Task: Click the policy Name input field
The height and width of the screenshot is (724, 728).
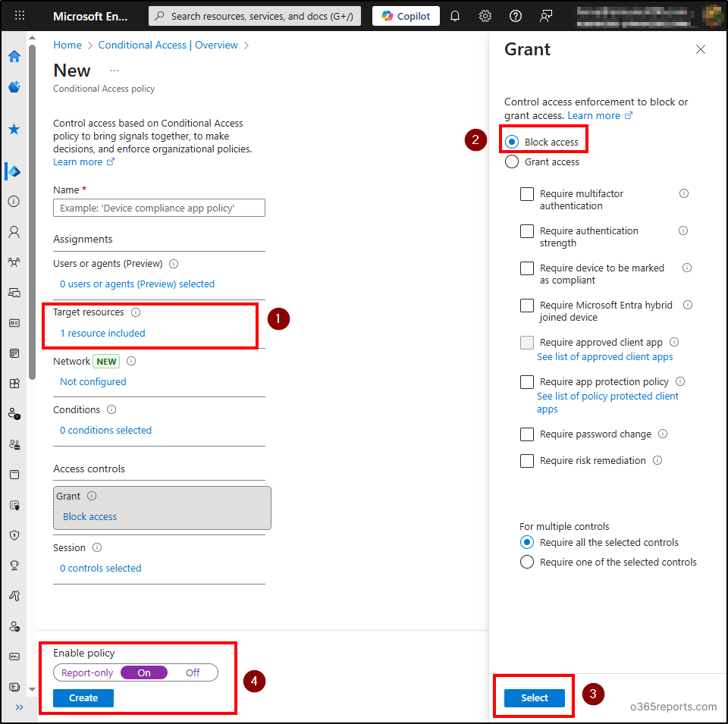Action: 158,207
